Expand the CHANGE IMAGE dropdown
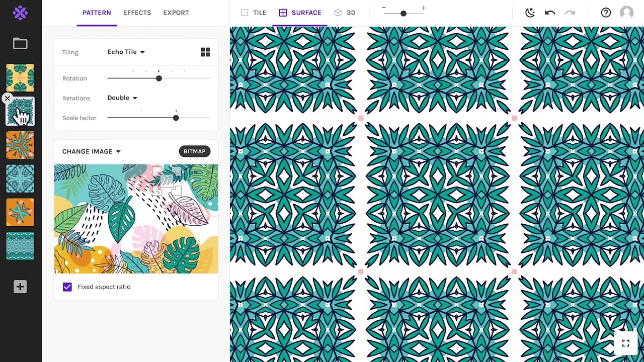644x362 pixels. point(91,151)
